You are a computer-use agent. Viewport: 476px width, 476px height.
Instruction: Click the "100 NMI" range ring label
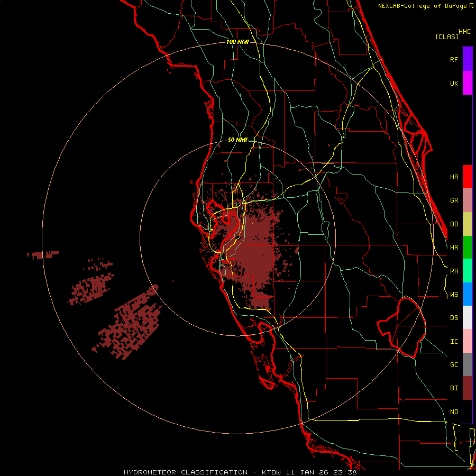click(237, 42)
